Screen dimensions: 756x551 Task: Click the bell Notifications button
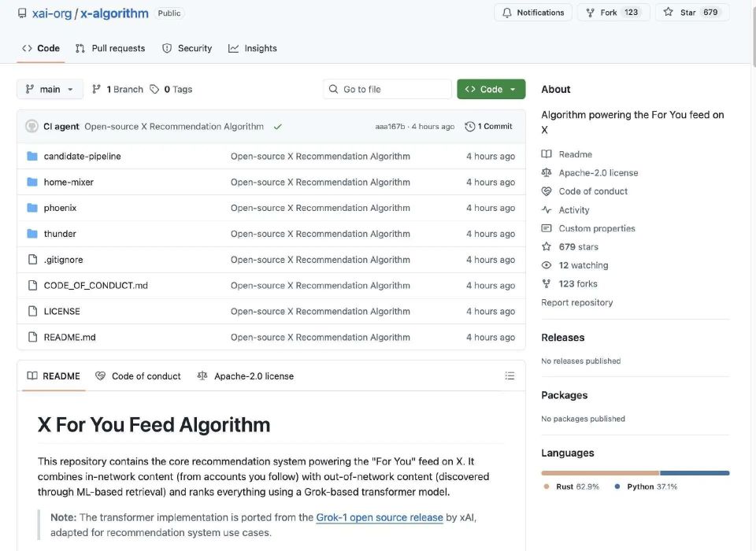[x=533, y=13]
